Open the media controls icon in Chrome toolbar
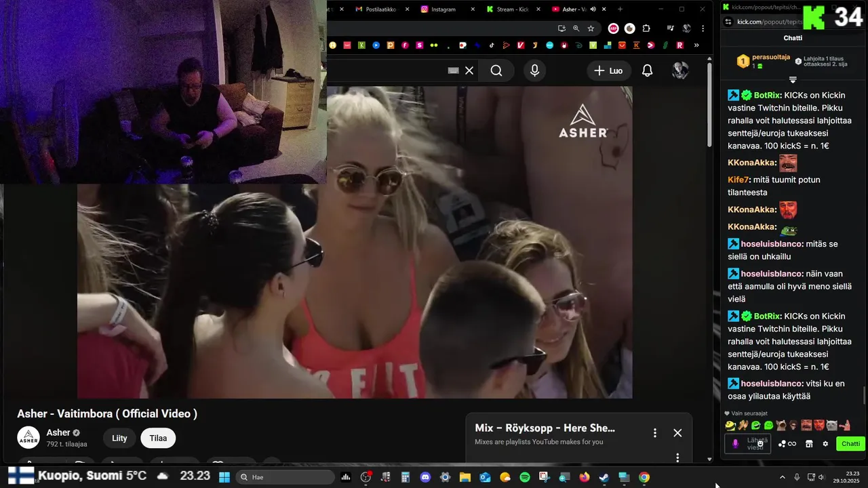Screen dimensions: 868x488 coord(670,28)
